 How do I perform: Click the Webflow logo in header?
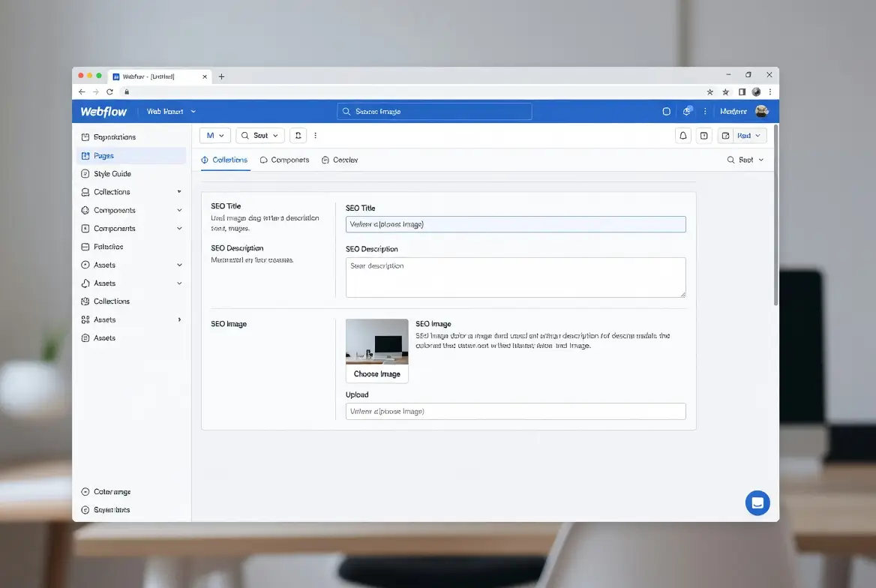(x=103, y=112)
